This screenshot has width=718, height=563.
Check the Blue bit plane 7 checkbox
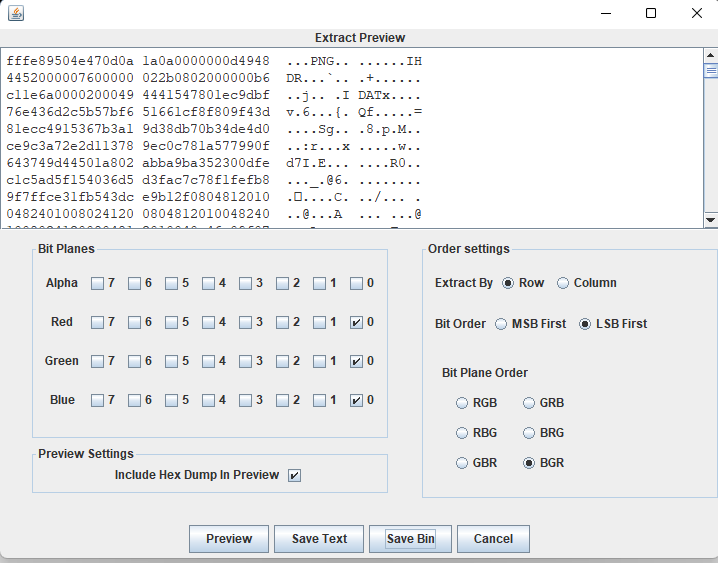tap(97, 400)
